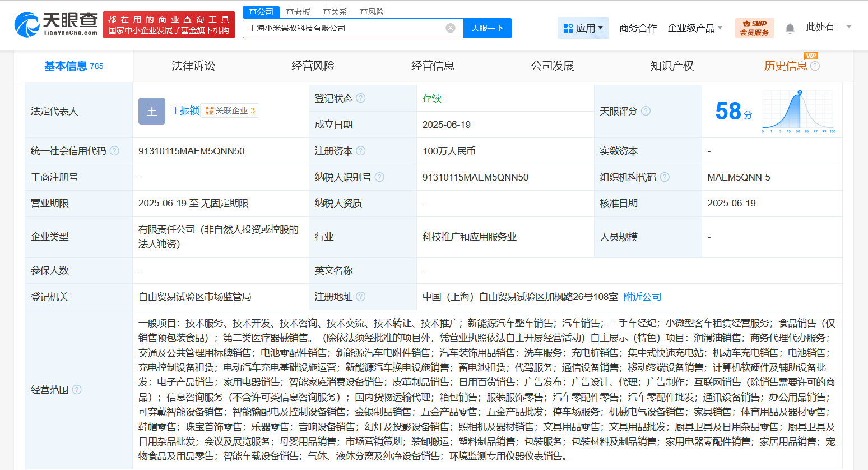Screen dimensions: 868x470
Task: Click help icon beside 经营范围
Action: 77,389
